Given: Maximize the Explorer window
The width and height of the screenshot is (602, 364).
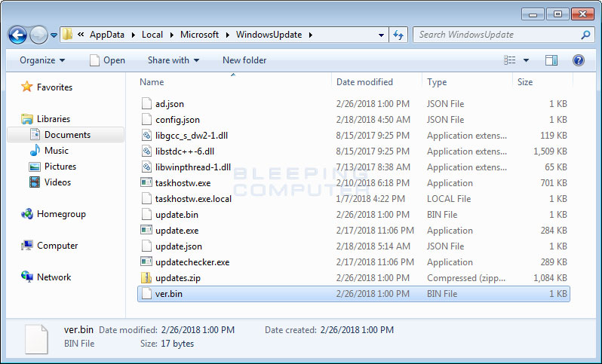Looking at the screenshot, I should click(557, 14).
